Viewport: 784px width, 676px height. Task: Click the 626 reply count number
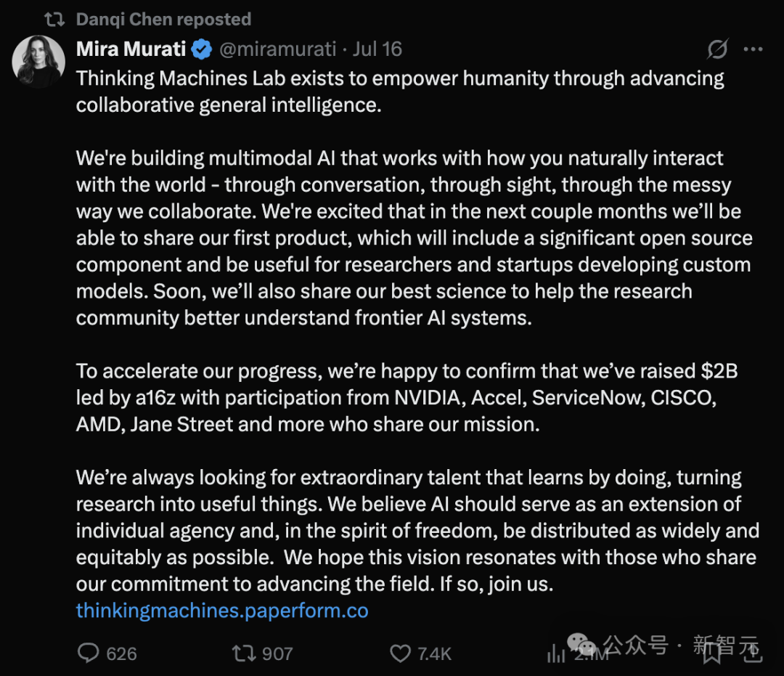121,653
